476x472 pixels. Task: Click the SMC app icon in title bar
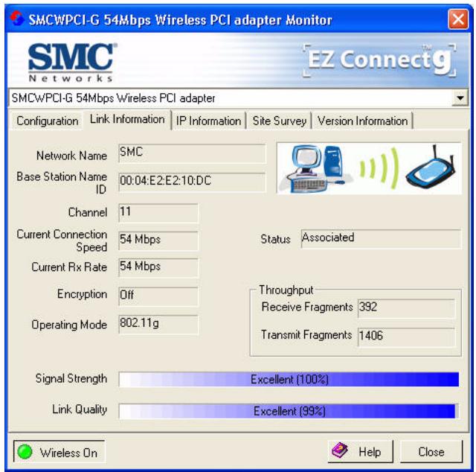click(16, 19)
